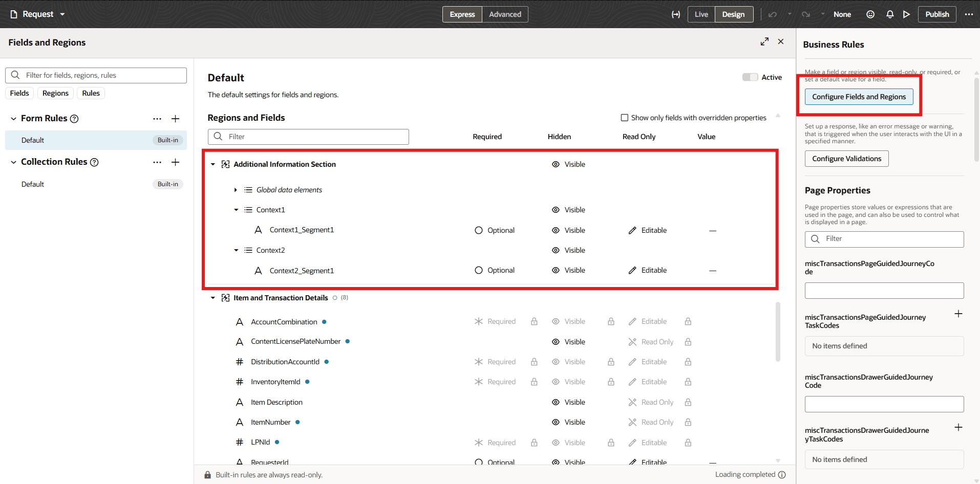Select the Form Rules Default rule
Image resolution: width=980 pixels, height=484 pixels.
pos(96,140)
